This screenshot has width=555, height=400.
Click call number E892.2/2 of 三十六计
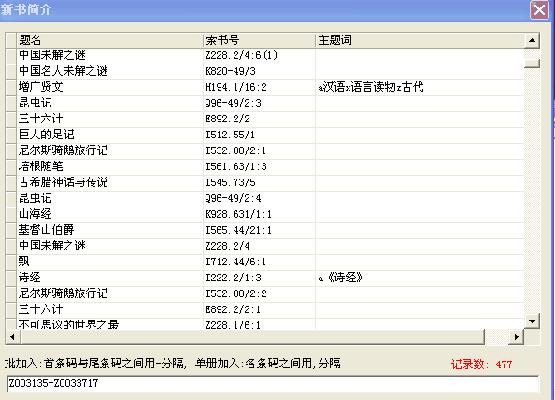pyautogui.click(x=228, y=119)
